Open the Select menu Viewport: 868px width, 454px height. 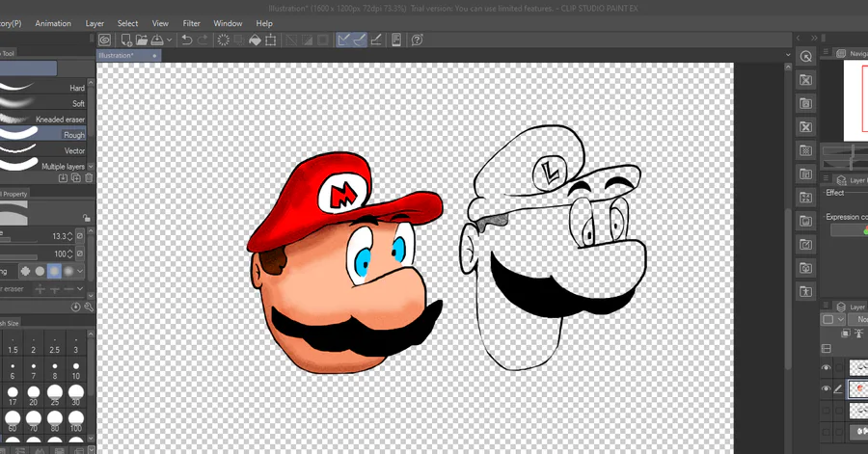pyautogui.click(x=128, y=23)
